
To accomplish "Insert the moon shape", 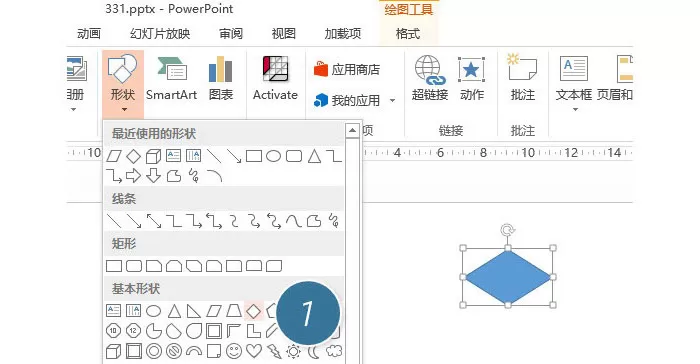I will (x=314, y=351).
